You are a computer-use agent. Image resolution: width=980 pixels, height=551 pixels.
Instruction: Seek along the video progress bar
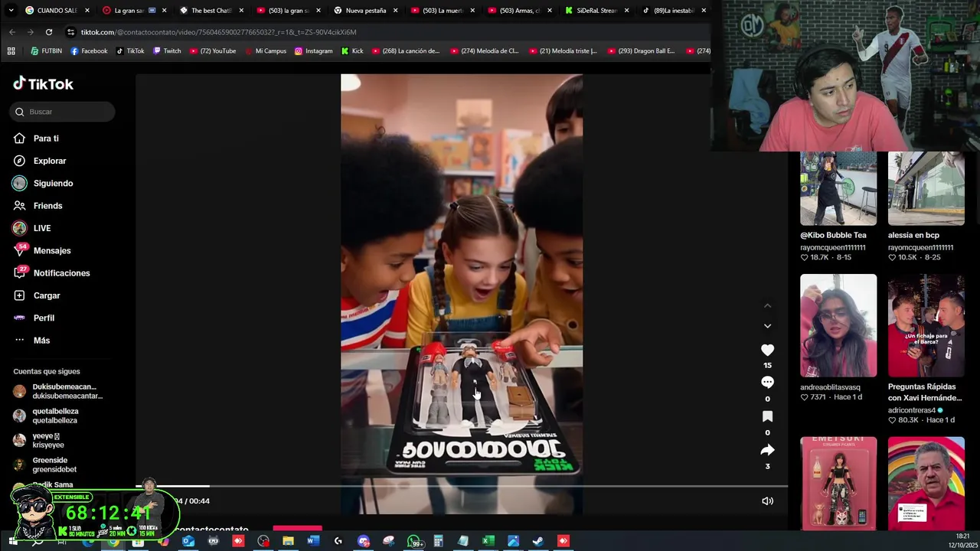(x=462, y=486)
